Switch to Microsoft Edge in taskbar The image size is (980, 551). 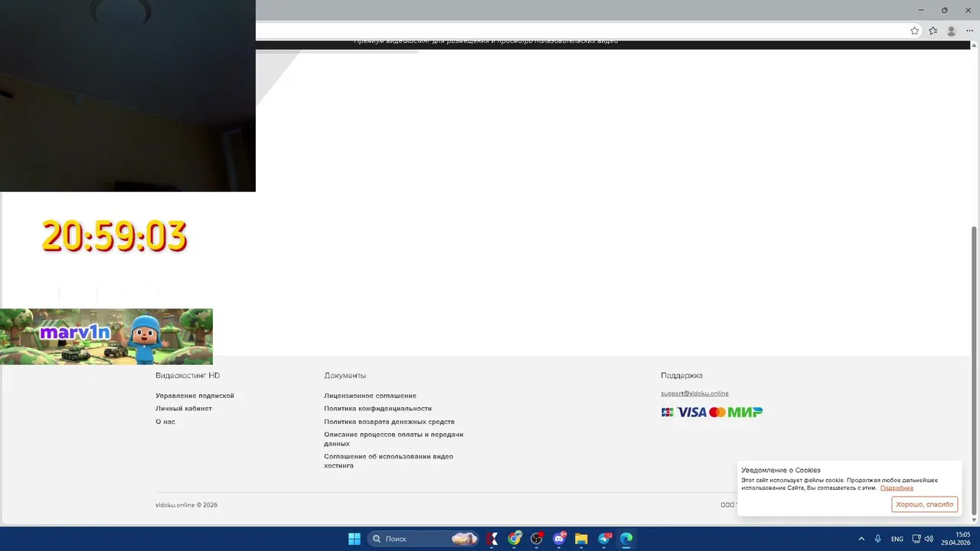[626, 539]
